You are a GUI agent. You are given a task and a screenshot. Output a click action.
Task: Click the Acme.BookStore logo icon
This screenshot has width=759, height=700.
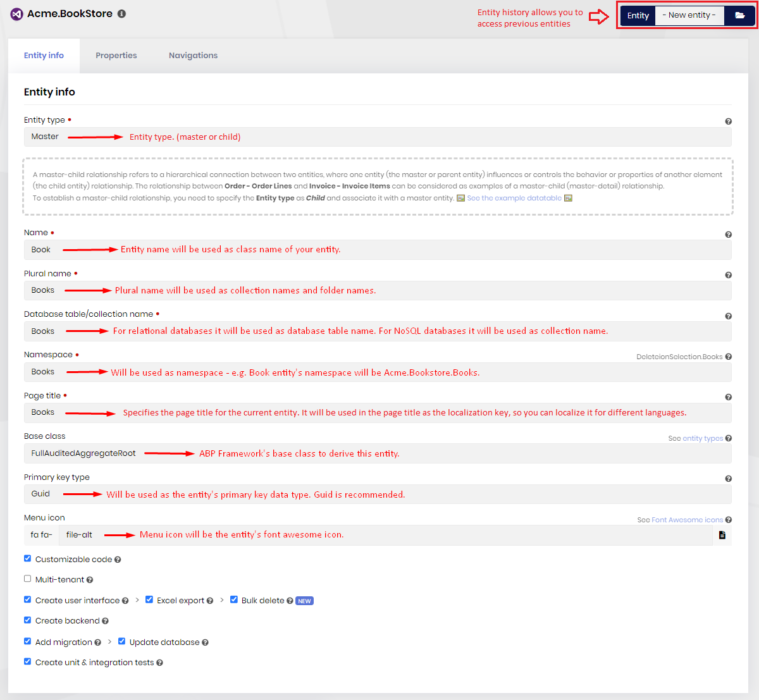[17, 14]
